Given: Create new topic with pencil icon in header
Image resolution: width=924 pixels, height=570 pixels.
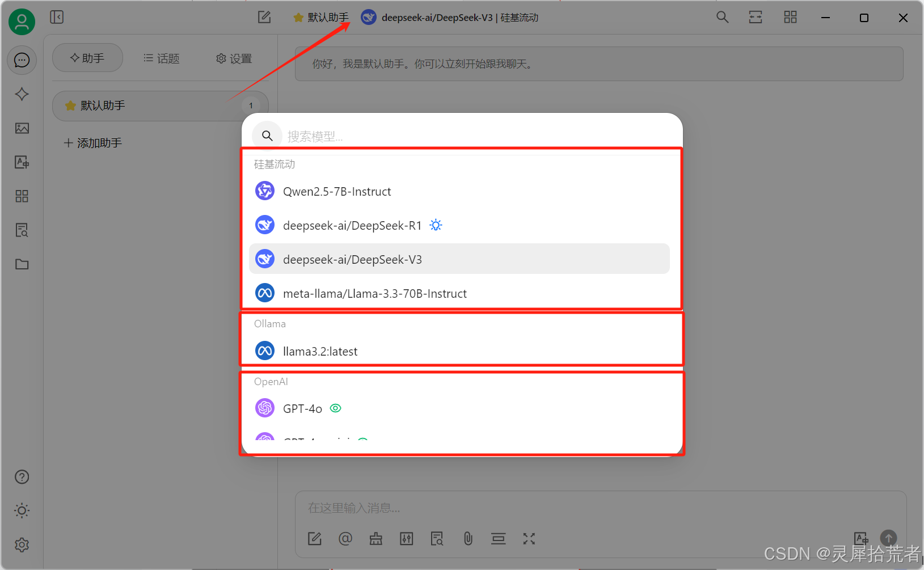Looking at the screenshot, I should [264, 17].
